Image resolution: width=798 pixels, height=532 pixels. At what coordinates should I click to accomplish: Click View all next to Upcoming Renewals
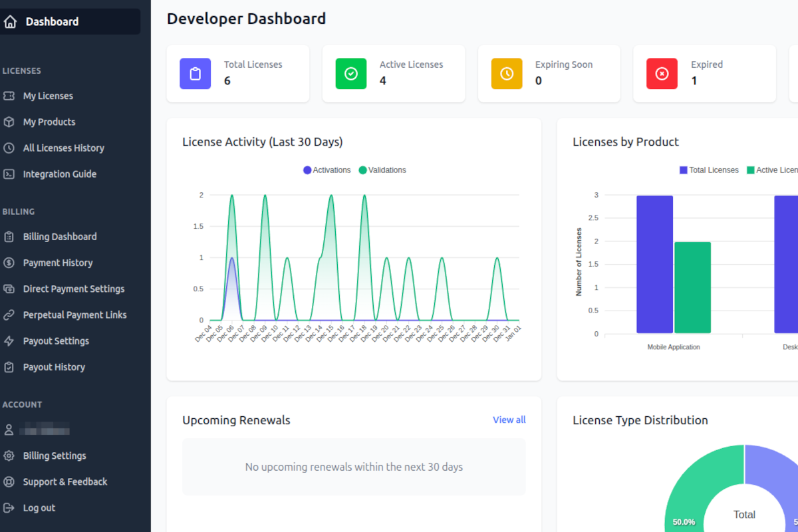[x=509, y=420]
